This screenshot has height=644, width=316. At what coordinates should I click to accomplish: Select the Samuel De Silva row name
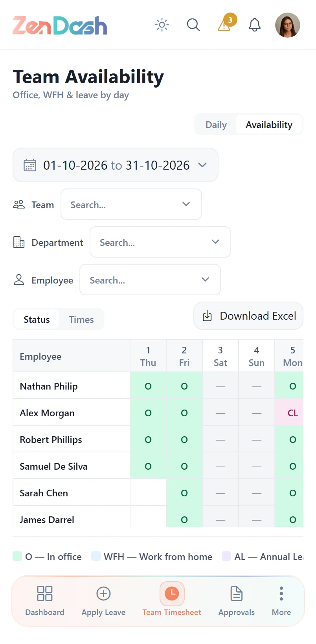(54, 467)
